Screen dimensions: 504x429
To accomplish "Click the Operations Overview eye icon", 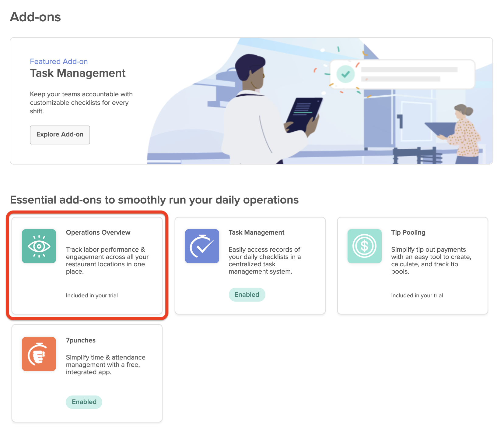I will pos(39,246).
